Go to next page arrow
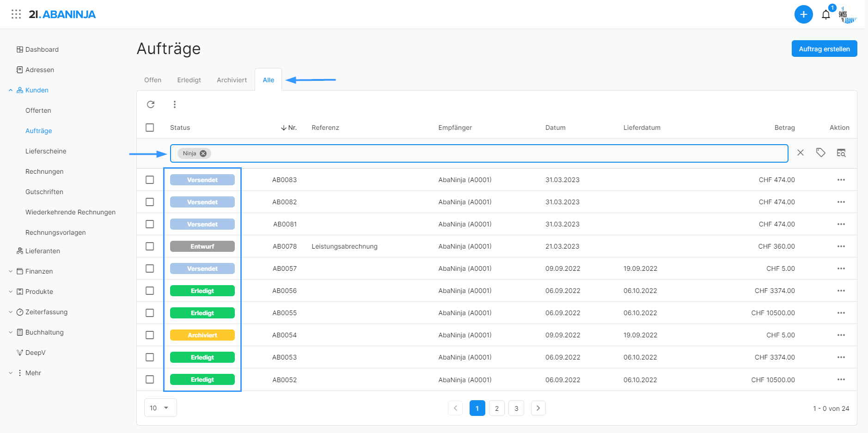Viewport: 868px width, 433px height. click(x=538, y=408)
